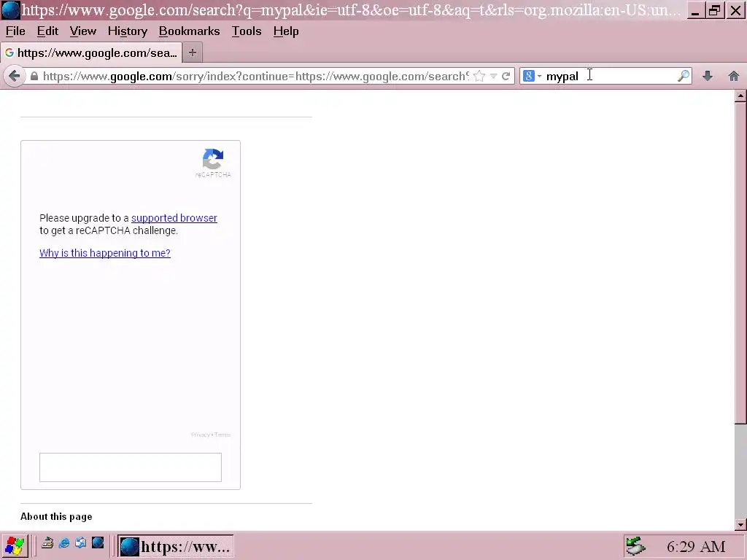Open the History menu
Image resolution: width=747 pixels, height=560 pixels.
(x=127, y=31)
